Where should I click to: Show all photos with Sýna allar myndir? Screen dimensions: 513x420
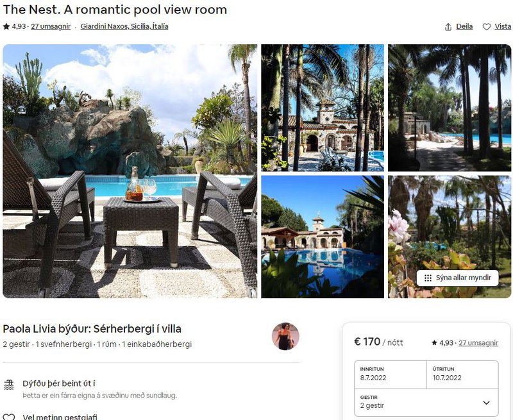click(457, 278)
